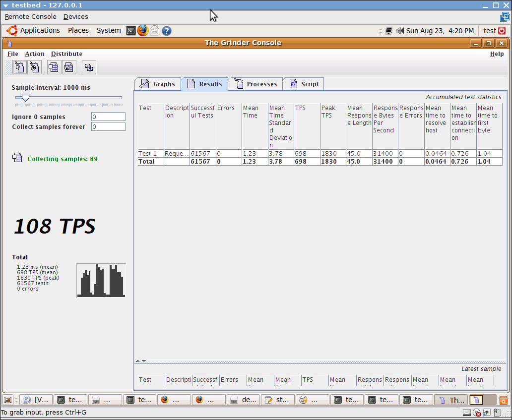The image size is (512, 420).
Task: Click the 'Th...' Grinder taskbar button
Action: point(451,400)
